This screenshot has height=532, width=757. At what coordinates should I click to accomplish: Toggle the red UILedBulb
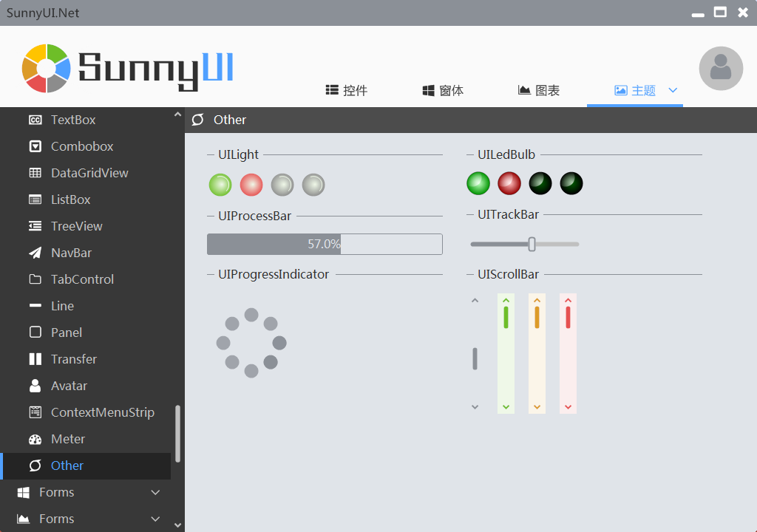click(509, 183)
